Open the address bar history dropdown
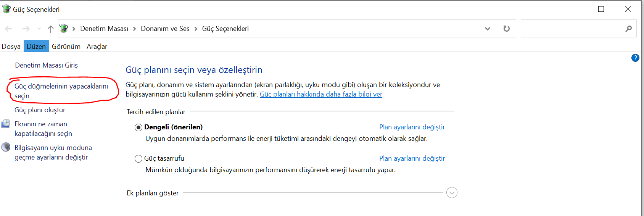The width and height of the screenshot is (644, 216). pyautogui.click(x=487, y=29)
